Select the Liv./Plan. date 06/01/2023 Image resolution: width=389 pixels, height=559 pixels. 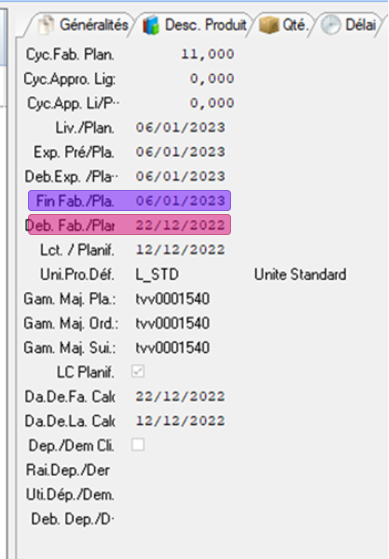[180, 127]
